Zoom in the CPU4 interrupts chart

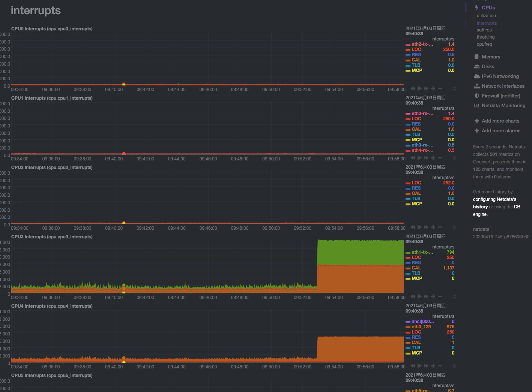433,366
